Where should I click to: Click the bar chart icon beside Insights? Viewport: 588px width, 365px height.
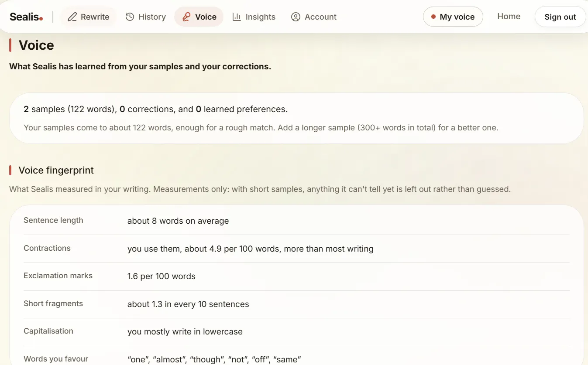[237, 17]
